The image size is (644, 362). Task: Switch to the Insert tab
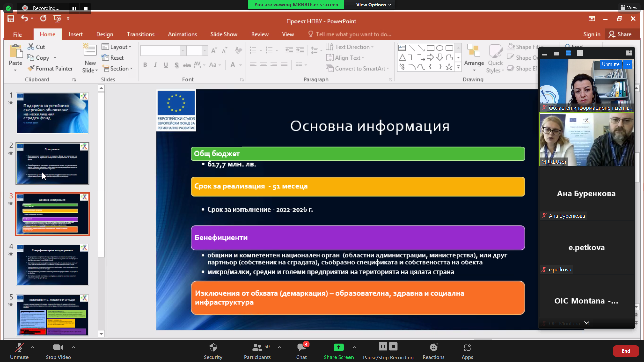click(x=75, y=34)
